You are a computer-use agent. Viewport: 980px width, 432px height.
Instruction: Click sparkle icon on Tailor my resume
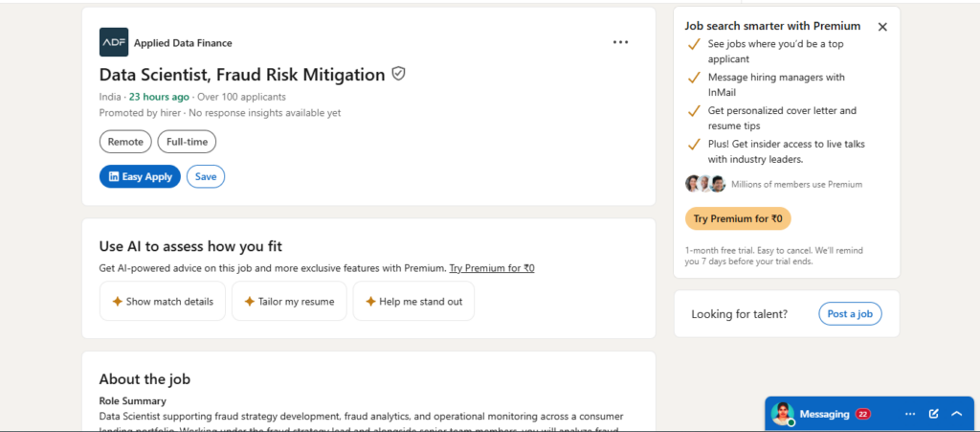[250, 302]
